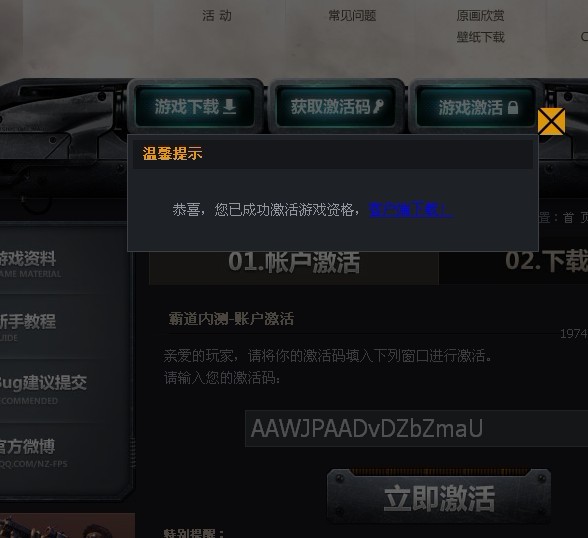Viewport: 588px width, 538px height.
Task: Open the 活动 menu item
Action: click(x=217, y=15)
